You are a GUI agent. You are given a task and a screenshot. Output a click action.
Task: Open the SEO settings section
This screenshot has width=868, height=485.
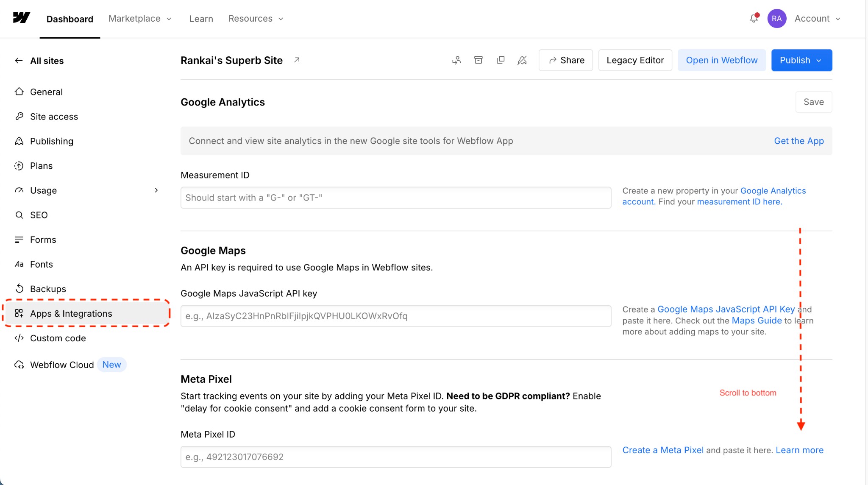click(x=39, y=215)
